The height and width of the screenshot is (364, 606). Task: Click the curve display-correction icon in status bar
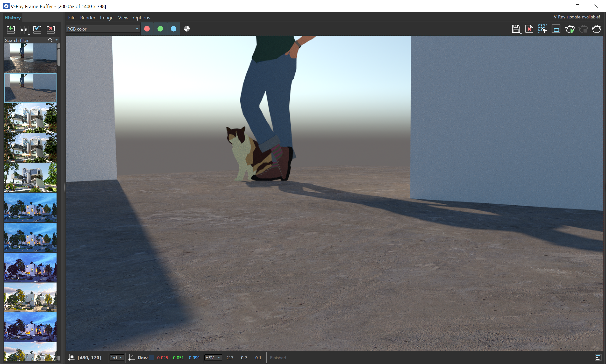132,357
